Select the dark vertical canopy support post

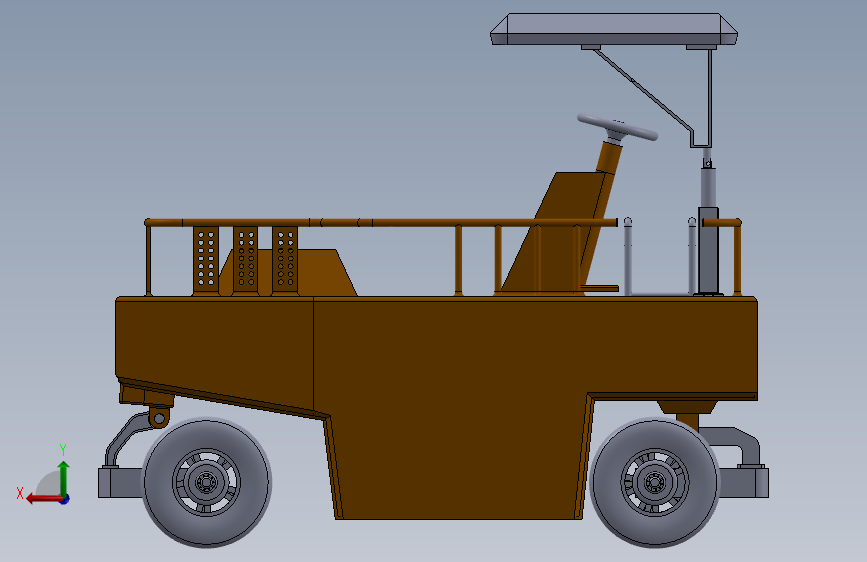click(708, 252)
